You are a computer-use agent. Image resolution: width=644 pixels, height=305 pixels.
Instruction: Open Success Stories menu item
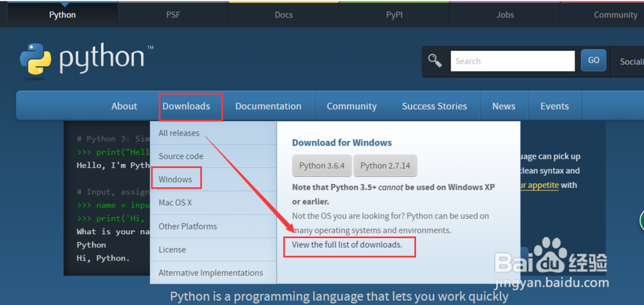tap(434, 106)
